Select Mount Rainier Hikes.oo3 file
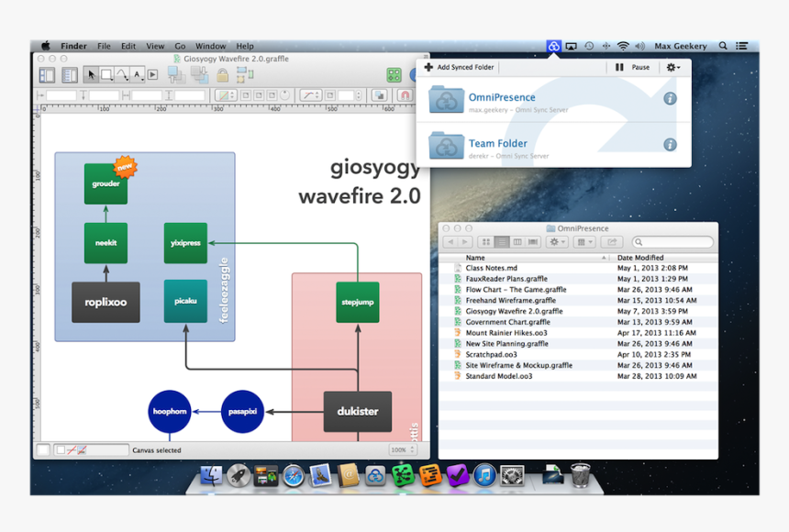789x532 pixels. click(x=578, y=333)
